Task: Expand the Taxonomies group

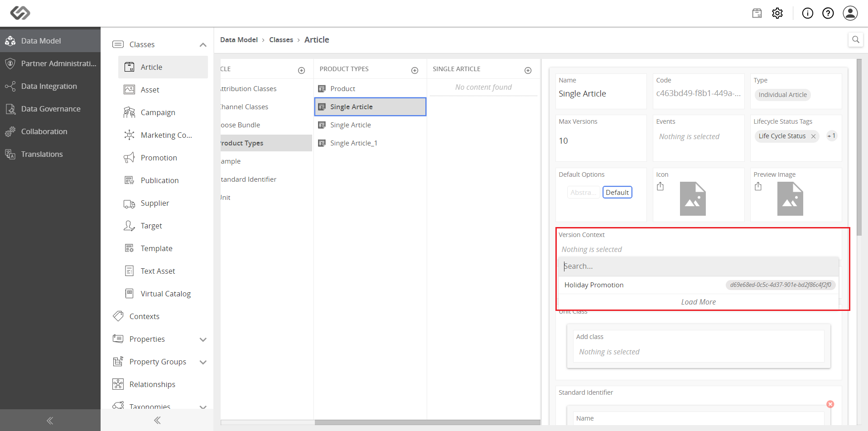Action: (x=203, y=407)
